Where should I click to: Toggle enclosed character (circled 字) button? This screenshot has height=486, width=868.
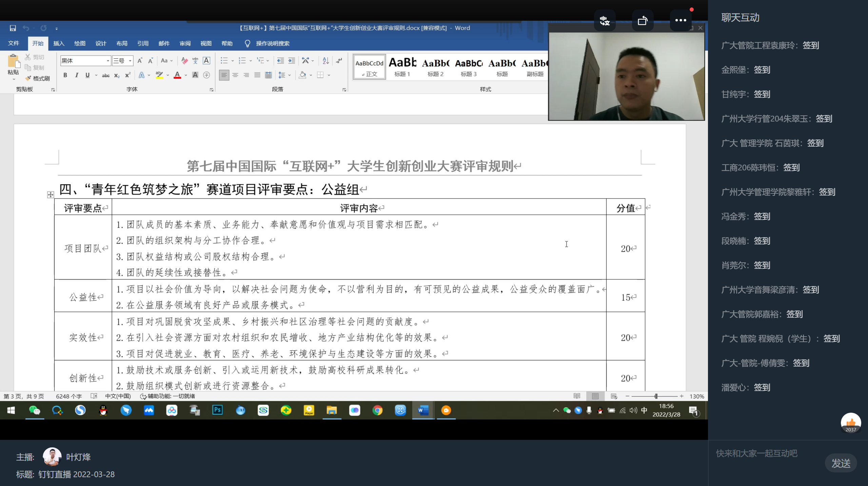[x=206, y=75]
